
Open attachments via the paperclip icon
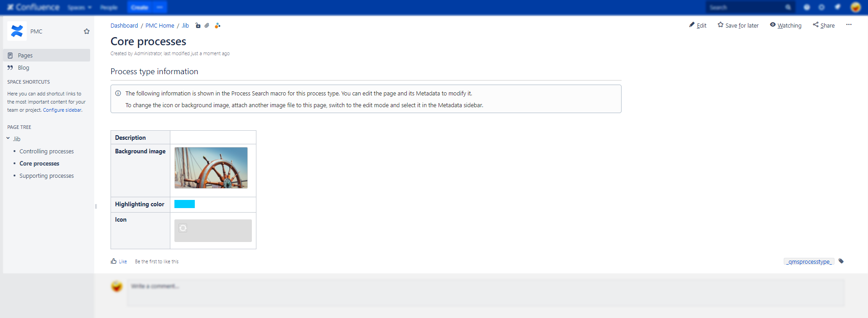click(207, 26)
